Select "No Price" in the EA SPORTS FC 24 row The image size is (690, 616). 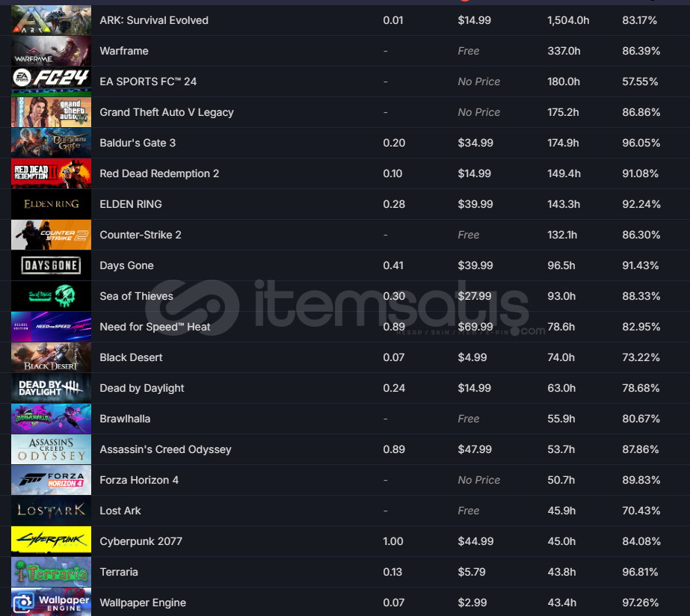[478, 81]
